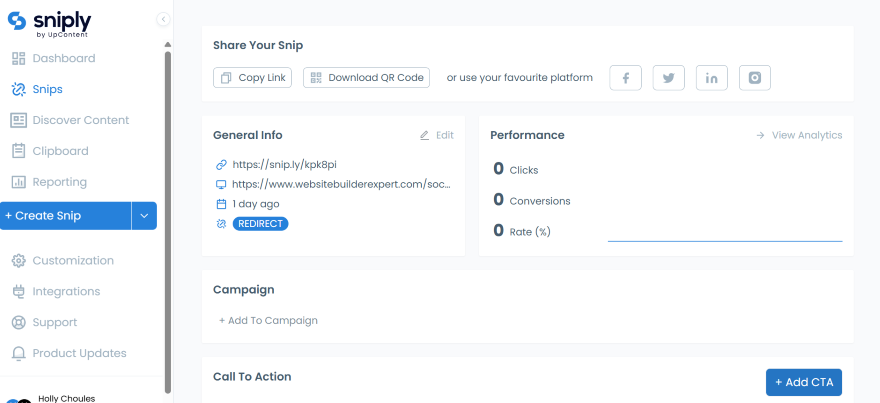The height and width of the screenshot is (403, 880).
Task: Download the QR Code
Action: point(366,78)
